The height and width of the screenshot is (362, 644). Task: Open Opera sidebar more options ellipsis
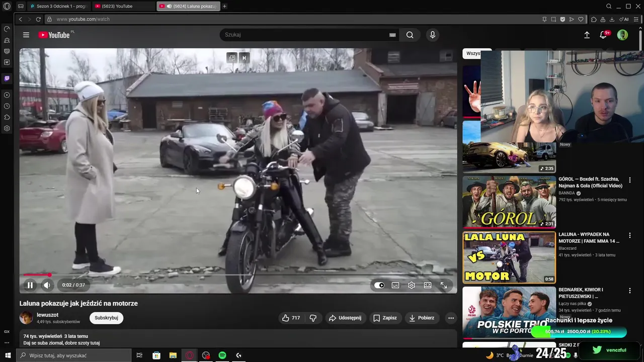[7, 343]
